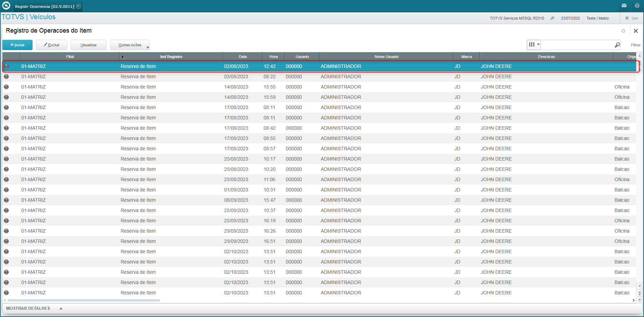Click the status circle of the 17/08/2023 08:42 row
Screen dimensions: 644x317
pyautogui.click(x=6, y=128)
